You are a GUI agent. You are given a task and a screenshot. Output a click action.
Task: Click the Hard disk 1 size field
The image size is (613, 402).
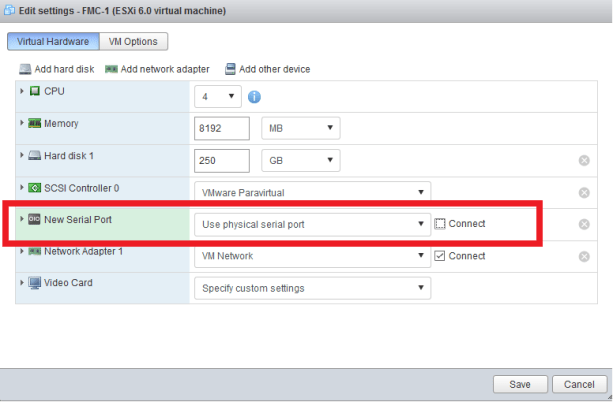[x=221, y=160]
